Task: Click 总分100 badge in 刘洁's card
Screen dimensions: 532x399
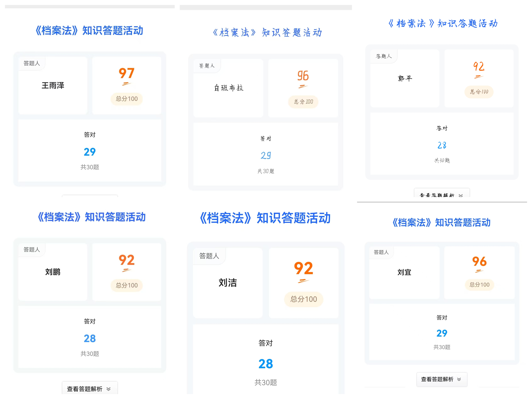Action: coord(304,299)
